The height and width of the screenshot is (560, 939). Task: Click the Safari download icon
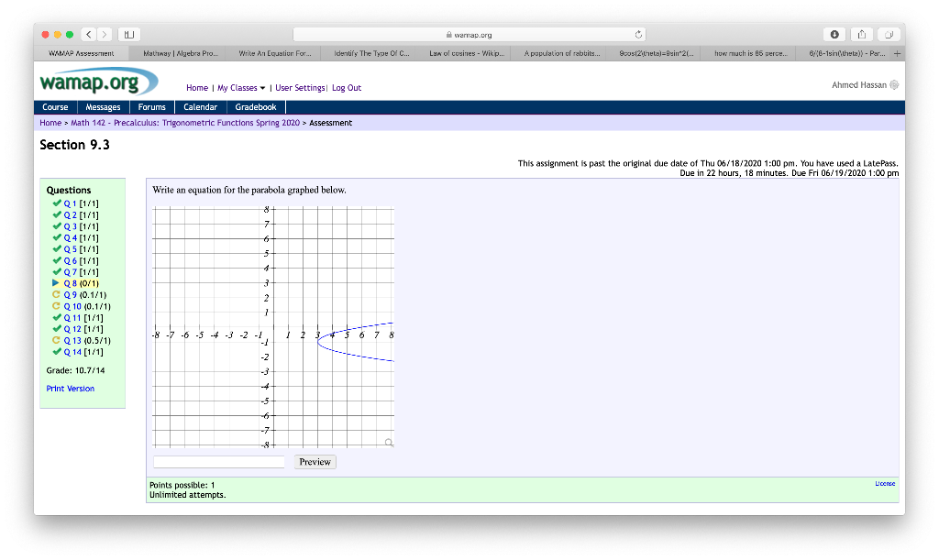coord(834,33)
